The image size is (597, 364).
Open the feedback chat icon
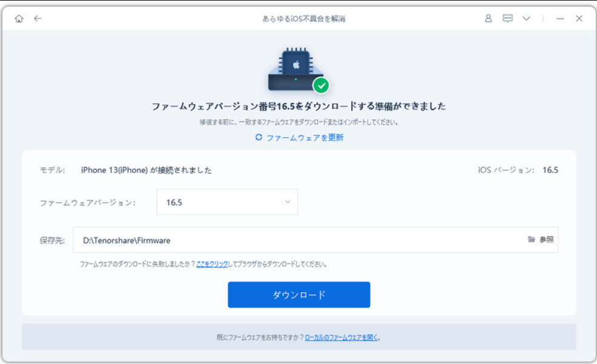507,18
